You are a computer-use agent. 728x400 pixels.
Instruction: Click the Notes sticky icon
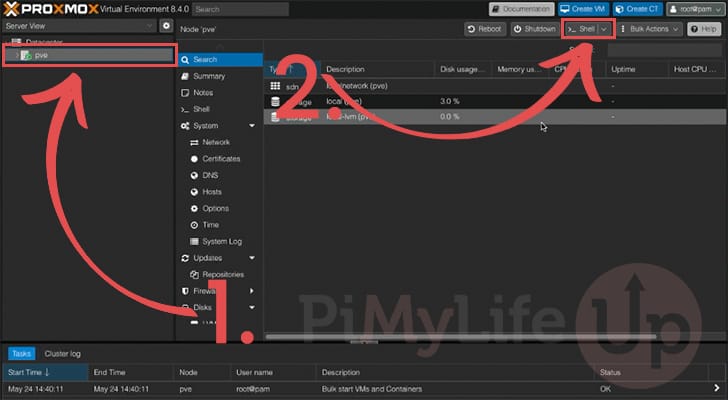(x=185, y=93)
